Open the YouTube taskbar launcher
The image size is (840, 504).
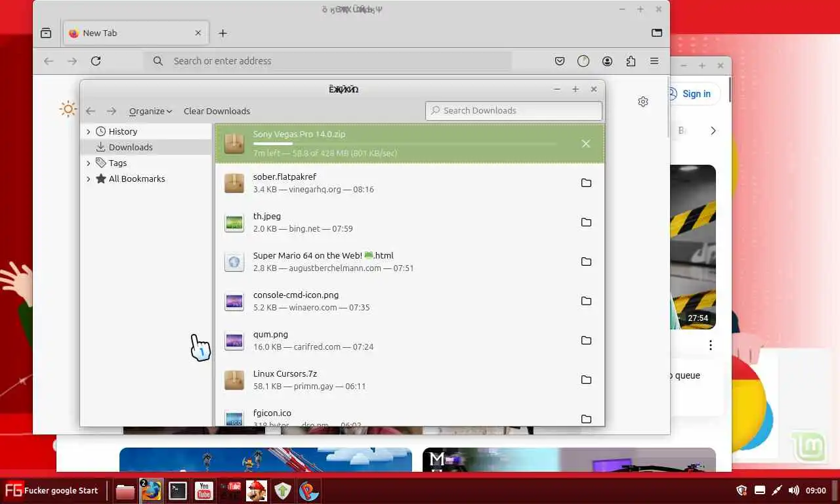click(204, 491)
